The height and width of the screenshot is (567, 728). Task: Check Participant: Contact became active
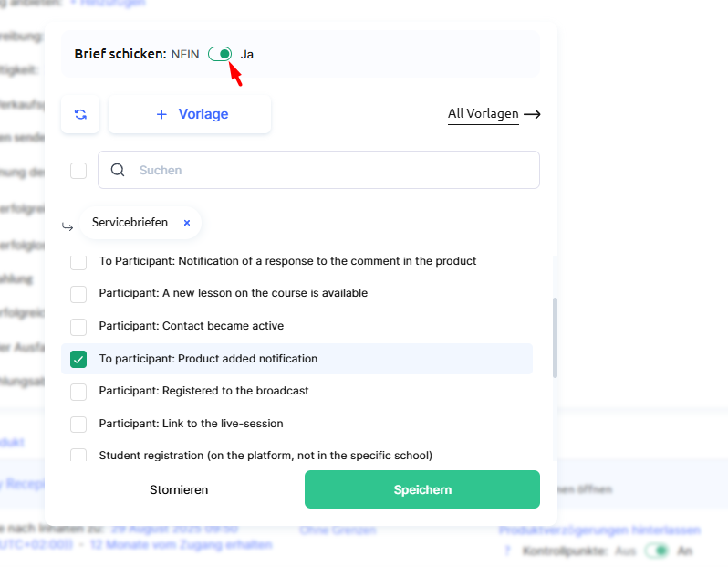pos(78,326)
